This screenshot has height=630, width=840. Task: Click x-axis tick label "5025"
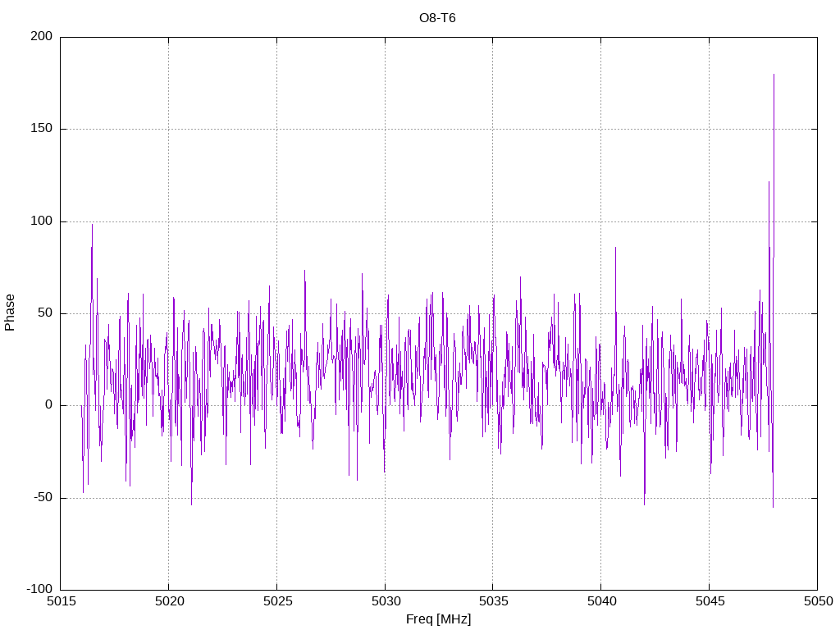pos(277,601)
